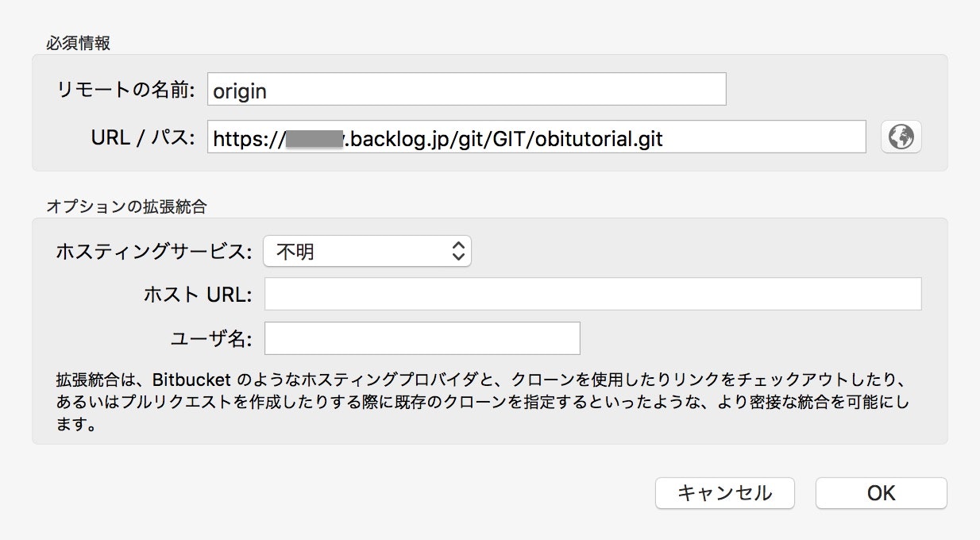Select the ユーザ名 input box
The height and width of the screenshot is (540, 980).
(422, 338)
